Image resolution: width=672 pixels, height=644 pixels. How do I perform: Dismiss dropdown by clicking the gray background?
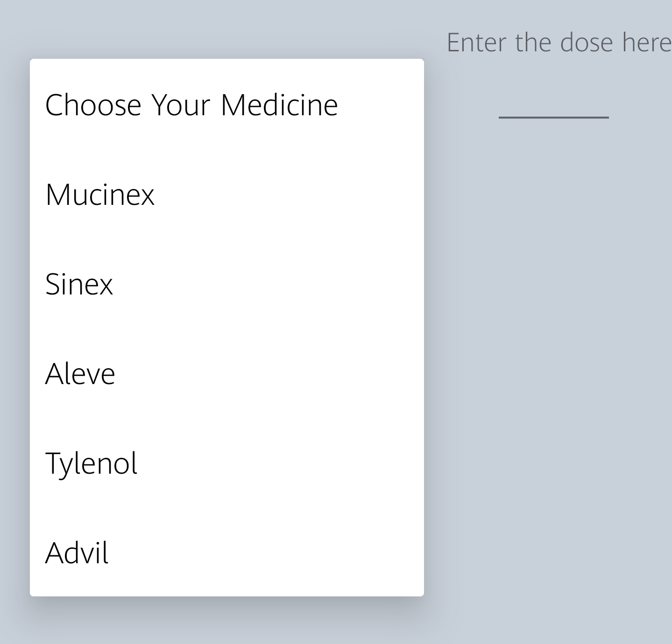click(x=551, y=373)
